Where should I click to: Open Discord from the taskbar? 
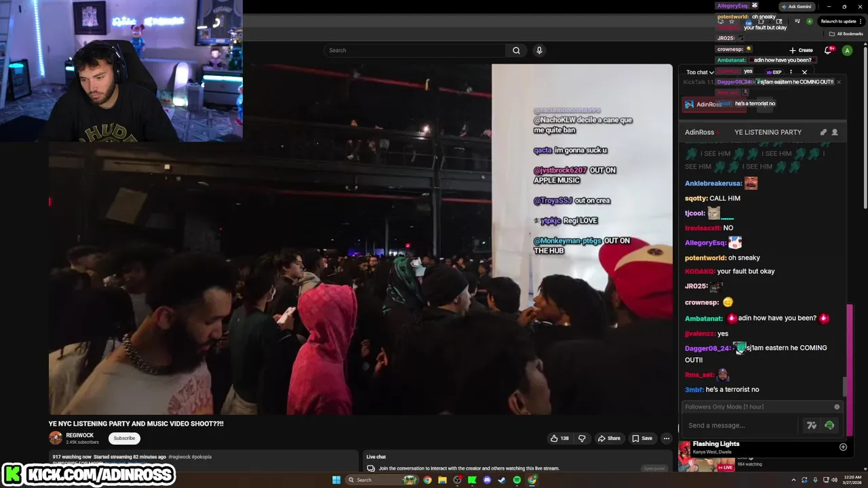click(x=487, y=480)
